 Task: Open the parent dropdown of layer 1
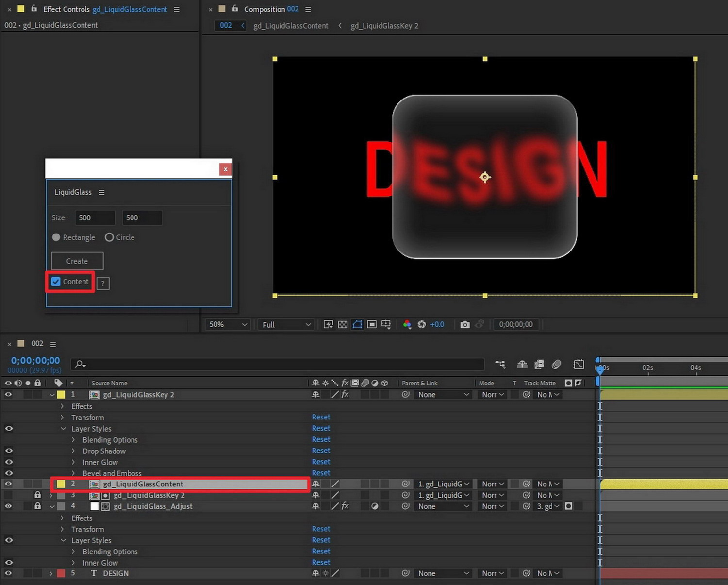coord(444,395)
